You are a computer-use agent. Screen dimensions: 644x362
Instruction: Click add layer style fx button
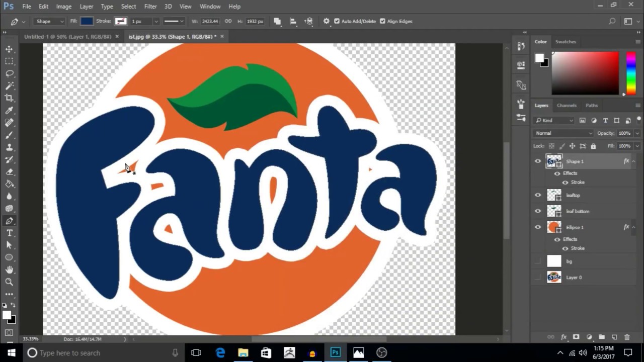point(563,337)
